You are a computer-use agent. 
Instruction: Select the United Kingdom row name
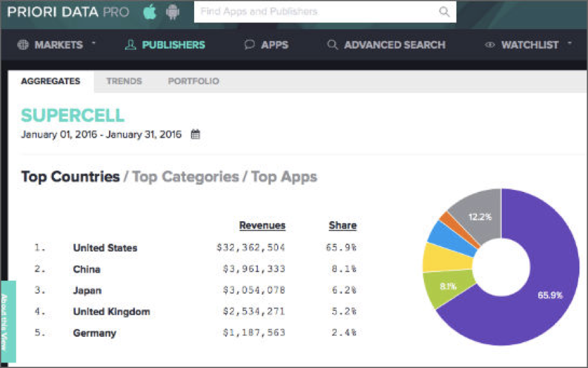pos(112,312)
